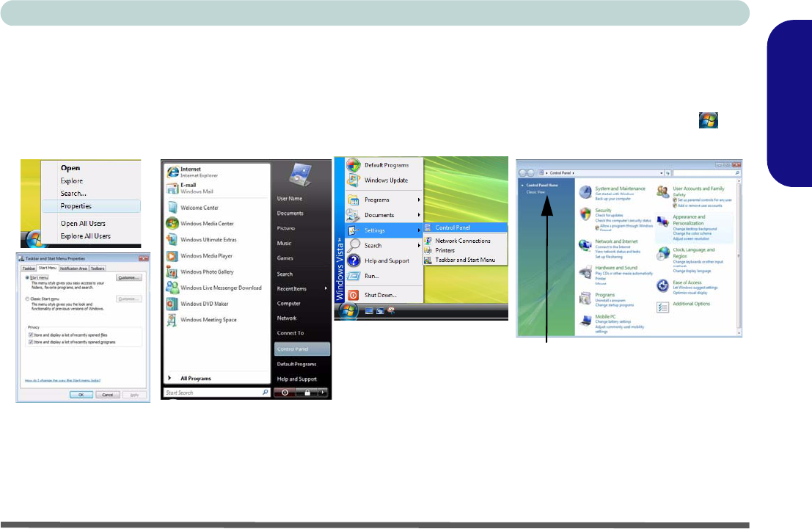
Task: Click the OK button in Properties dialog
Action: pyautogui.click(x=81, y=394)
